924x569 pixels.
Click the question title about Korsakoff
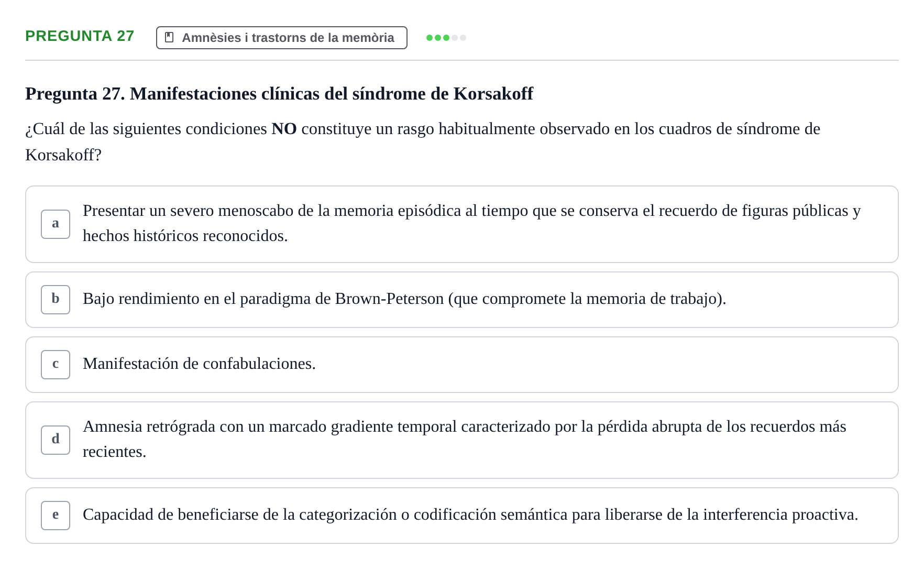pos(279,94)
